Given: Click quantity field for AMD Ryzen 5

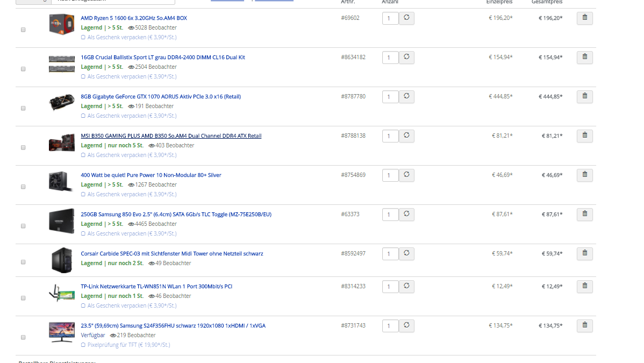Looking at the screenshot, I should tap(390, 18).
